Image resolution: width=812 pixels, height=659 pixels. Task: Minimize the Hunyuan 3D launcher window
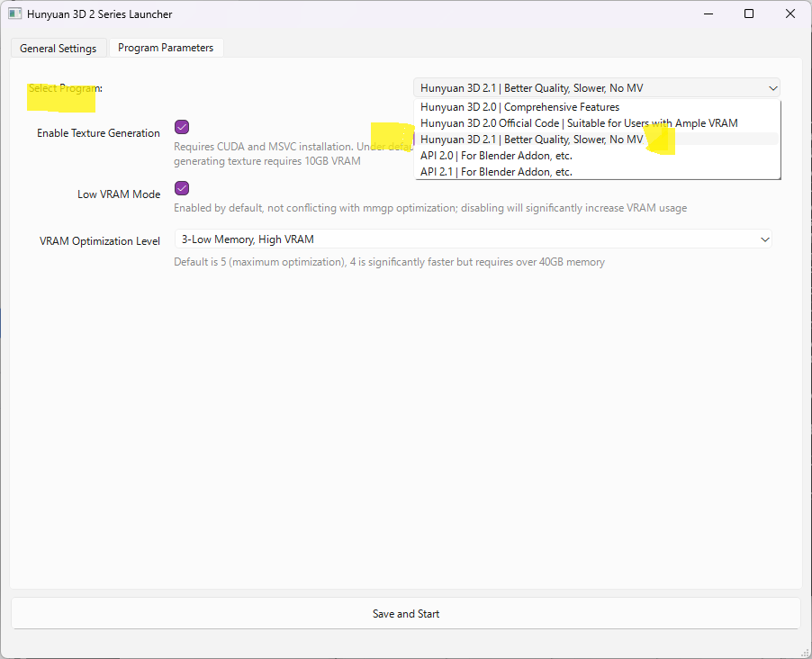tap(708, 14)
